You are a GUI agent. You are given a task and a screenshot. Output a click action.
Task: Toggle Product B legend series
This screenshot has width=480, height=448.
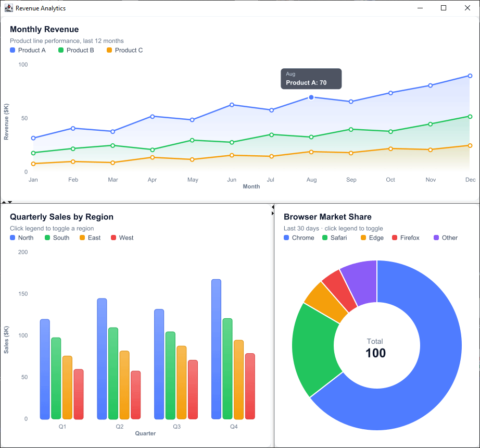(76, 50)
